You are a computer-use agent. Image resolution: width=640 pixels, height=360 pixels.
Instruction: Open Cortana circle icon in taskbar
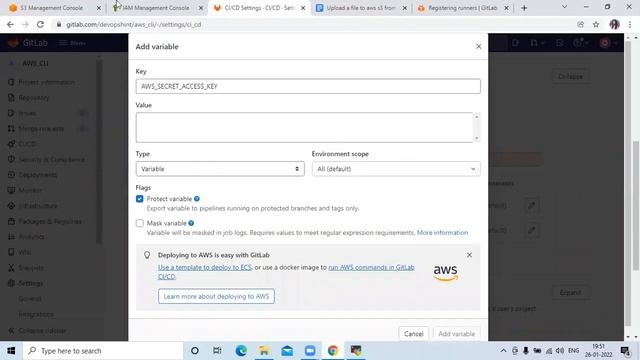point(195,351)
